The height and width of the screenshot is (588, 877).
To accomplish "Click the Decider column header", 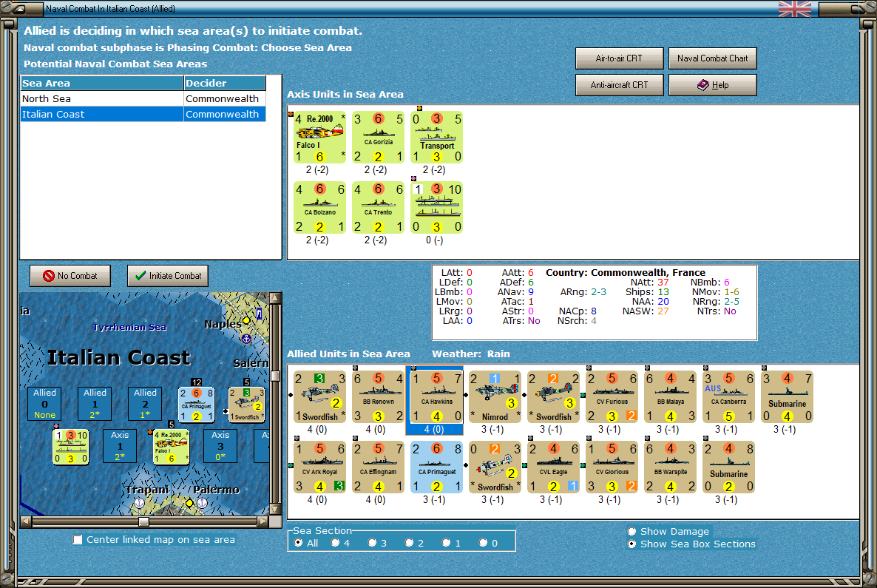I will point(224,84).
